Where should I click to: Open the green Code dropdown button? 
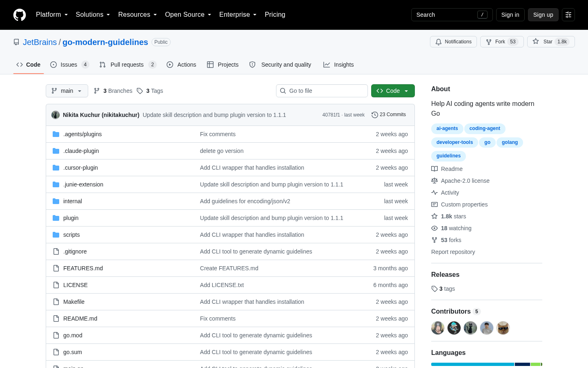click(x=393, y=91)
